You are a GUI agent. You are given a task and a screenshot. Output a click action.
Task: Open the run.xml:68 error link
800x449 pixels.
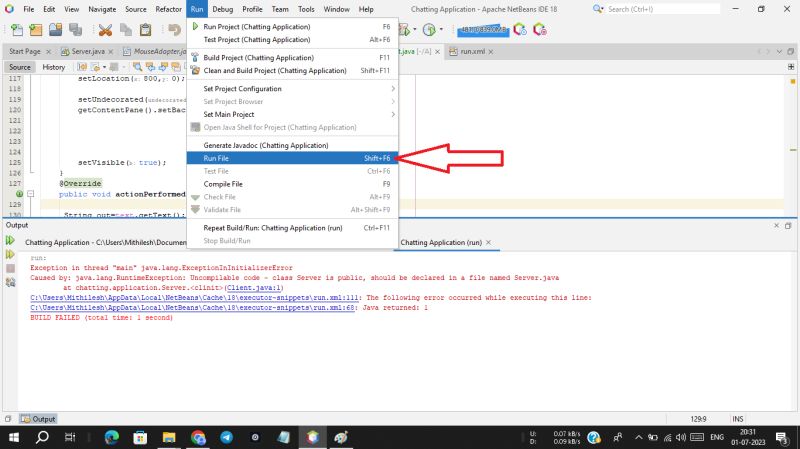192,308
